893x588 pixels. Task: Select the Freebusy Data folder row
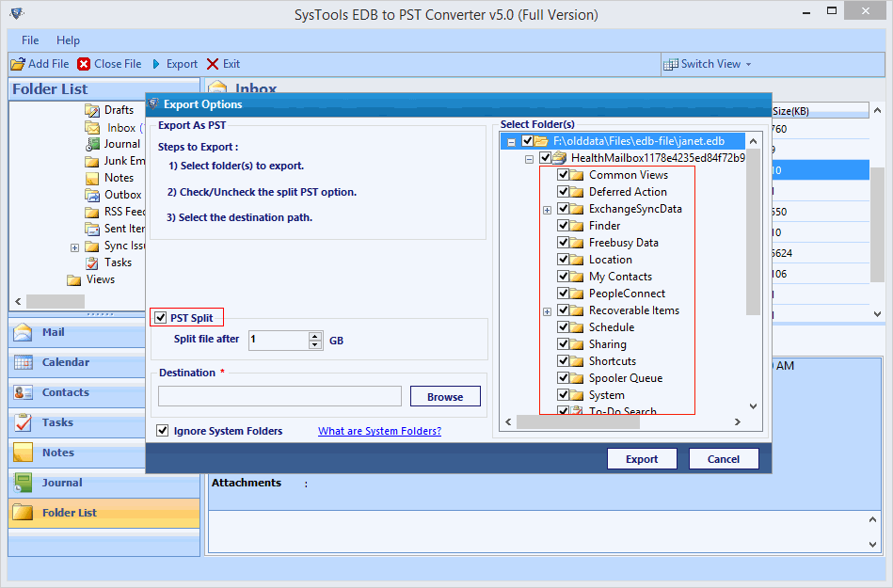pos(623,243)
